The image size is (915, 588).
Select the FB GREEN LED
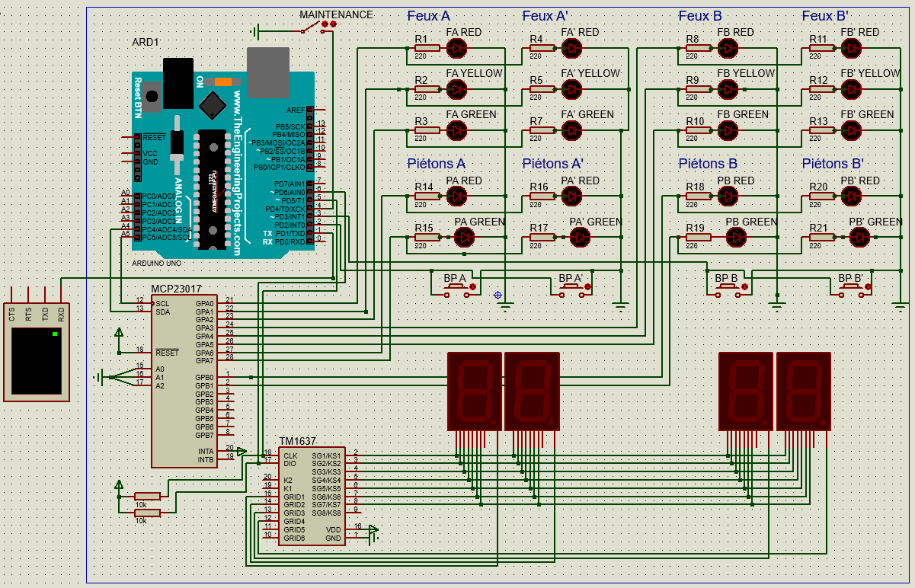(x=728, y=131)
